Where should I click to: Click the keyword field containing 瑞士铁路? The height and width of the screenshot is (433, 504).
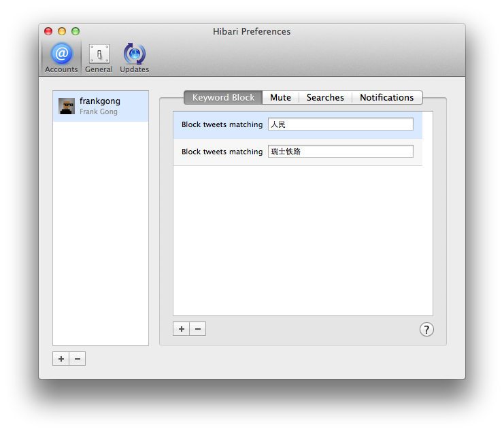(x=340, y=152)
